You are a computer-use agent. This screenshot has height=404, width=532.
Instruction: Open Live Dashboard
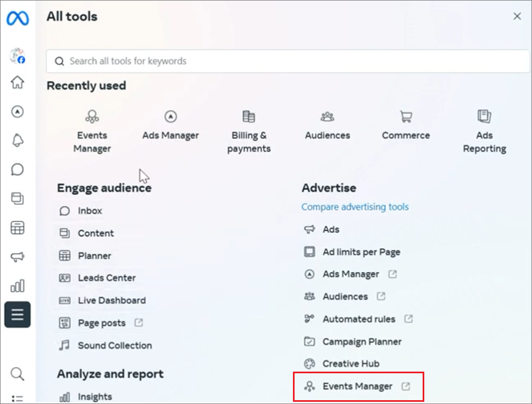(102, 300)
